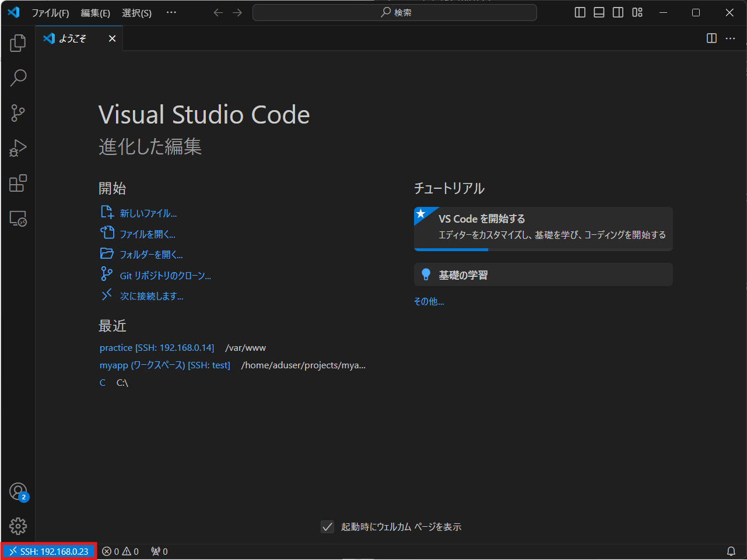747x560 pixels.
Task: Click the ファイルを開く file icon
Action: click(107, 233)
